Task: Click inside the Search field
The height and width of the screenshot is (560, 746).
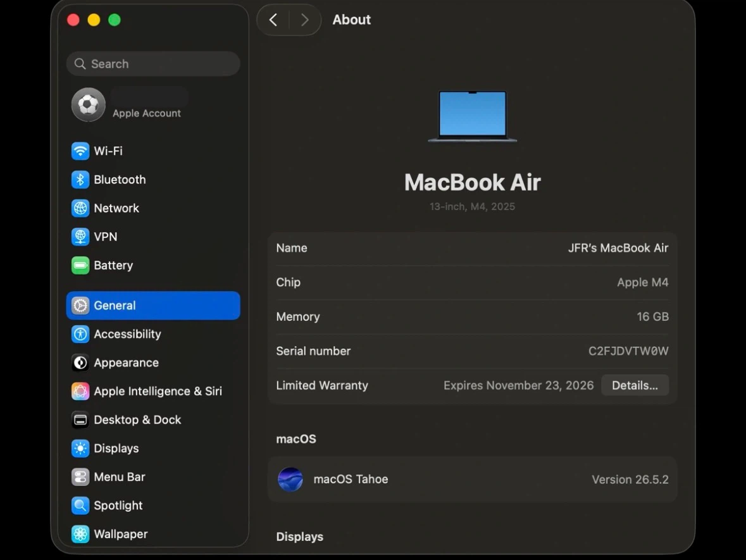Action: (x=153, y=64)
